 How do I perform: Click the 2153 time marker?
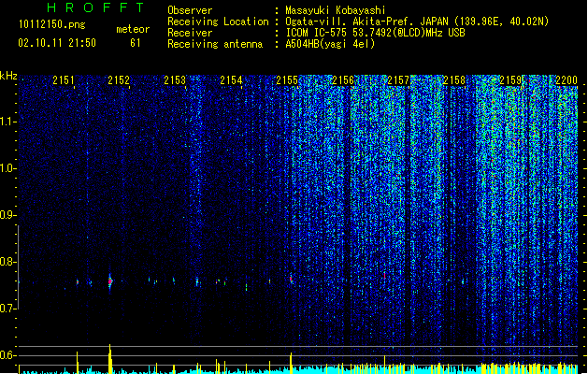pyautogui.click(x=175, y=79)
